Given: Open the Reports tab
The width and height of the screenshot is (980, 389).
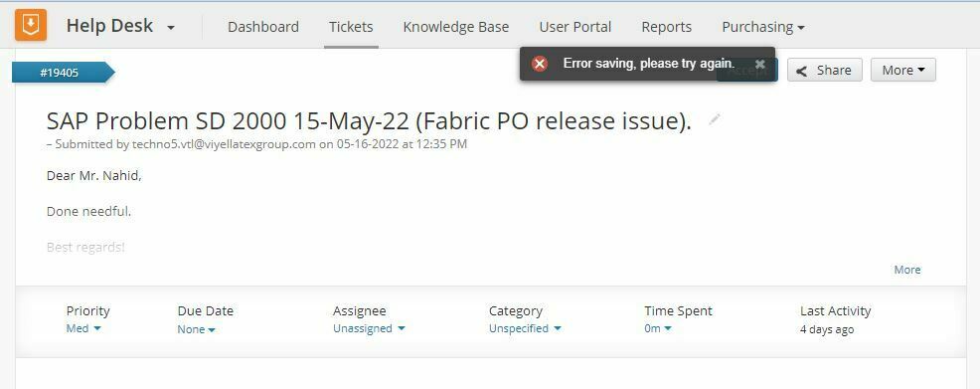Looking at the screenshot, I should click(666, 27).
